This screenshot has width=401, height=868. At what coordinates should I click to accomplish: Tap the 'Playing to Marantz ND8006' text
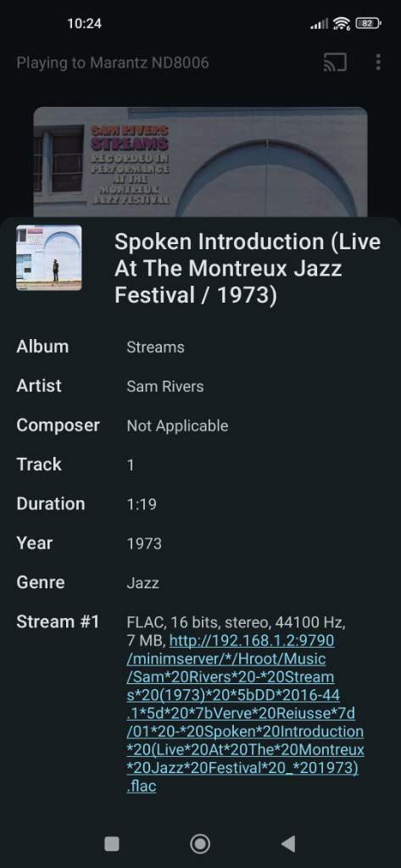[x=113, y=63]
